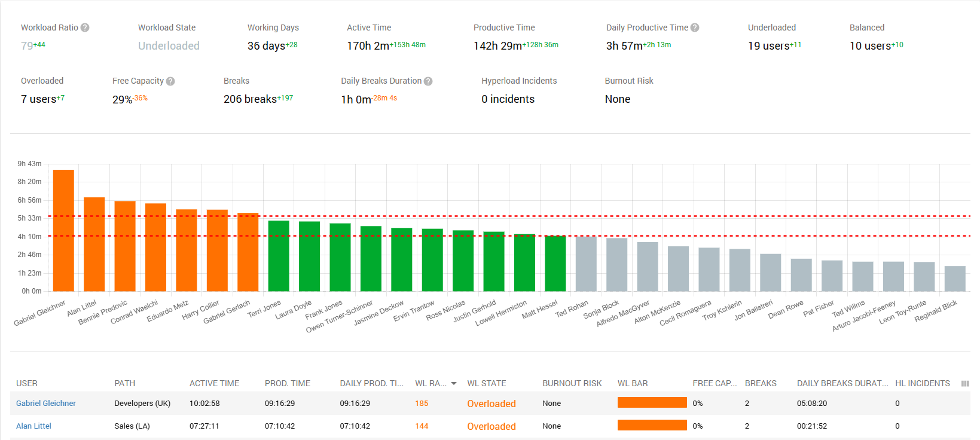Click the help icon beside Daily Productive Time

click(x=695, y=27)
